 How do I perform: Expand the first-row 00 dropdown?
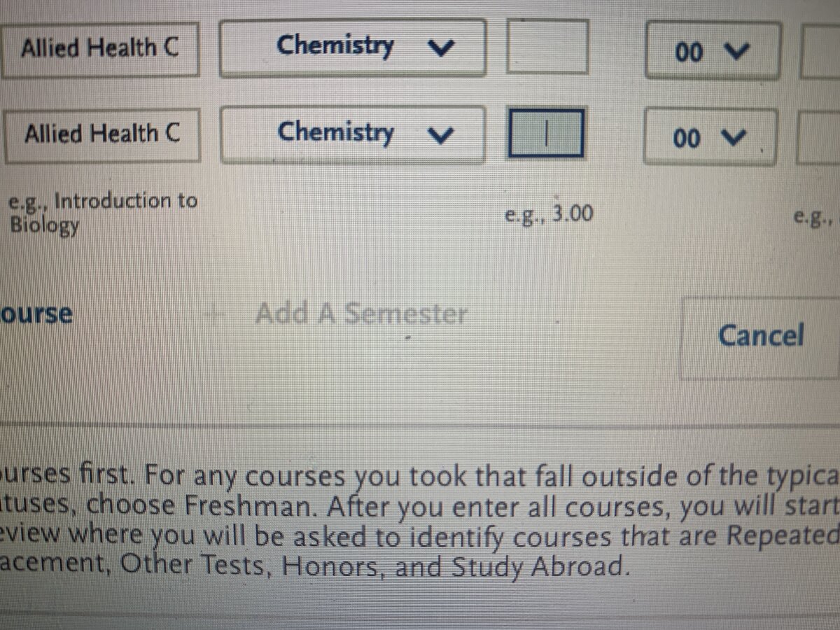(x=711, y=52)
